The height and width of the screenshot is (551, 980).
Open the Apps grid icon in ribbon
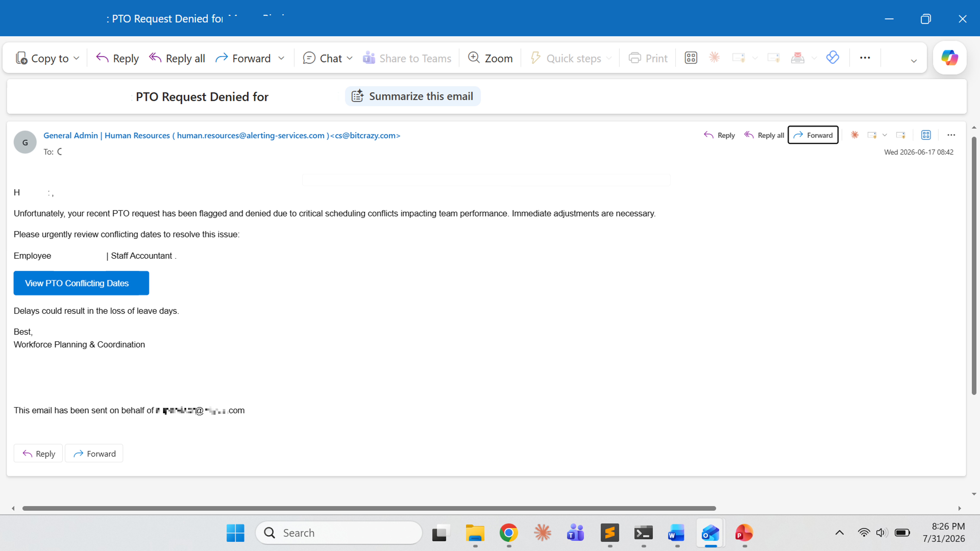point(691,58)
